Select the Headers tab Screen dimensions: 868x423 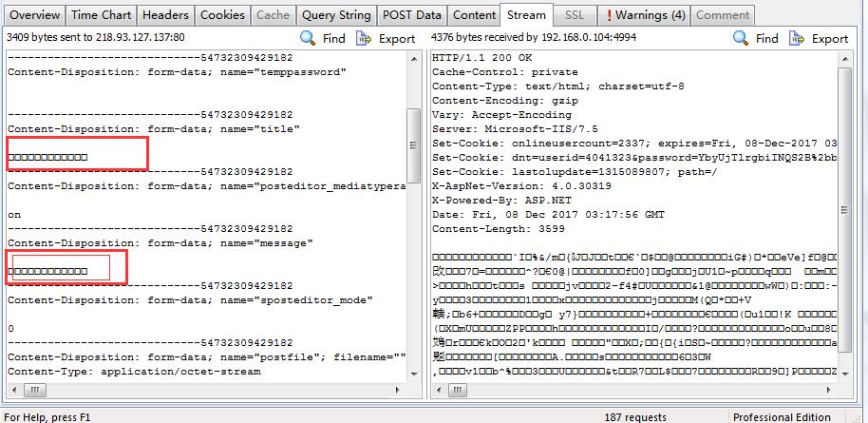165,15
